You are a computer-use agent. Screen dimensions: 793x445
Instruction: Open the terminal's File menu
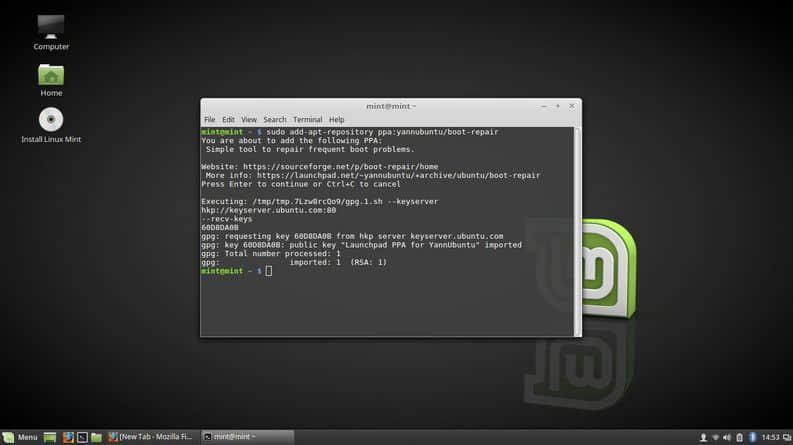(209, 120)
